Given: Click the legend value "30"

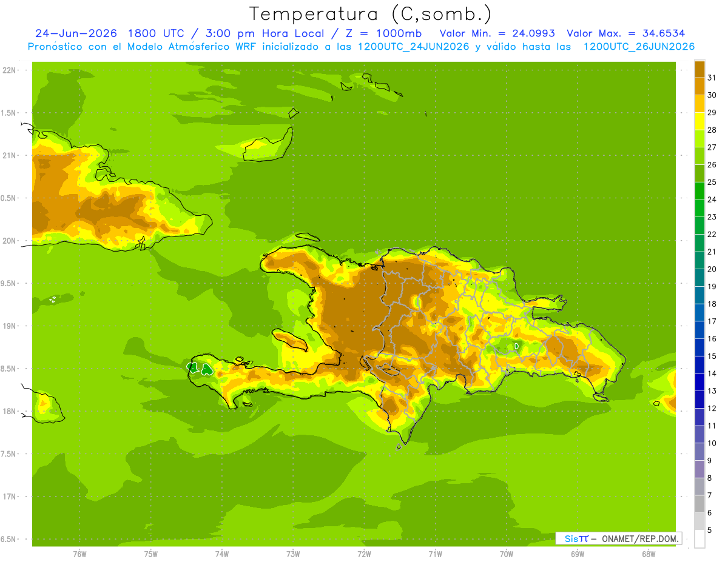Looking at the screenshot, I should [712, 95].
